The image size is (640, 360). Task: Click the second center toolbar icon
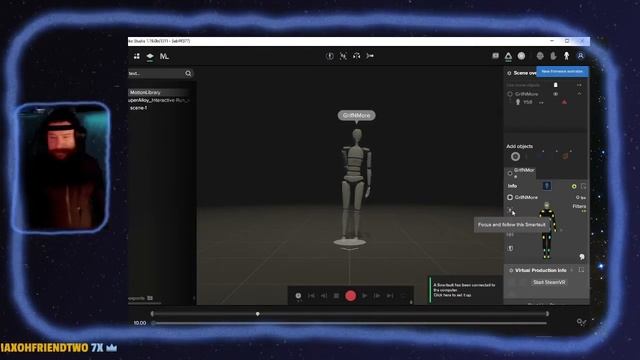click(x=343, y=56)
